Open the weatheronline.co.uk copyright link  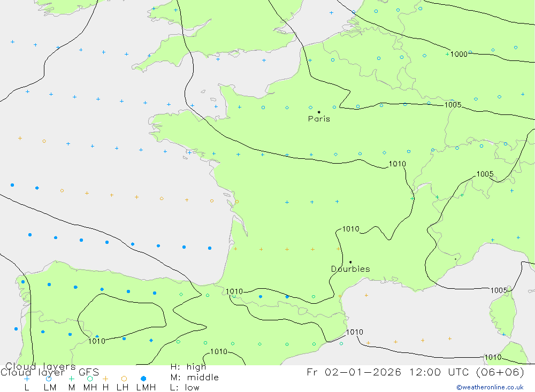point(490,387)
